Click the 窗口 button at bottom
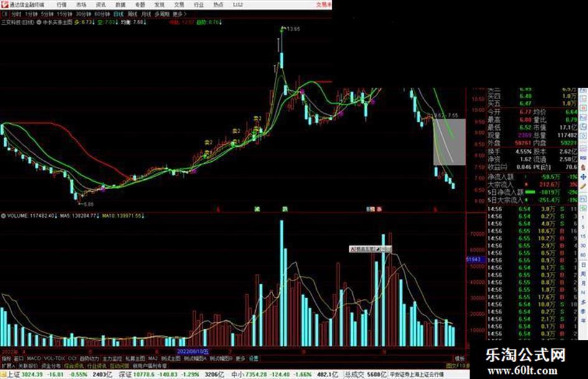 19,358
